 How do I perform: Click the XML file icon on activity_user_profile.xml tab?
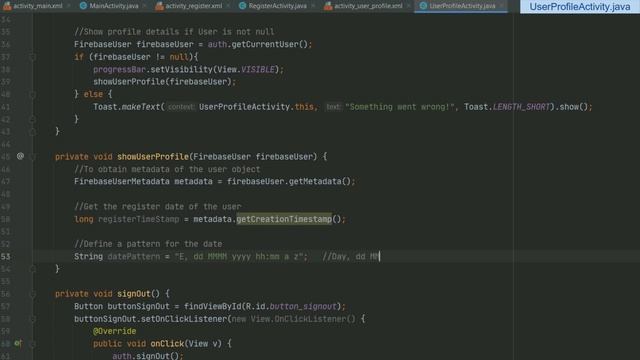coord(328,6)
